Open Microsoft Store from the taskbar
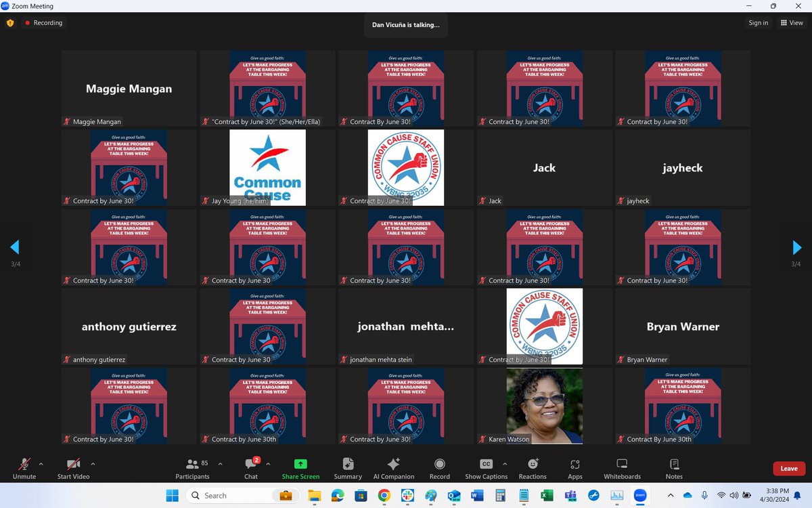This screenshot has width=812, height=508. [x=361, y=495]
